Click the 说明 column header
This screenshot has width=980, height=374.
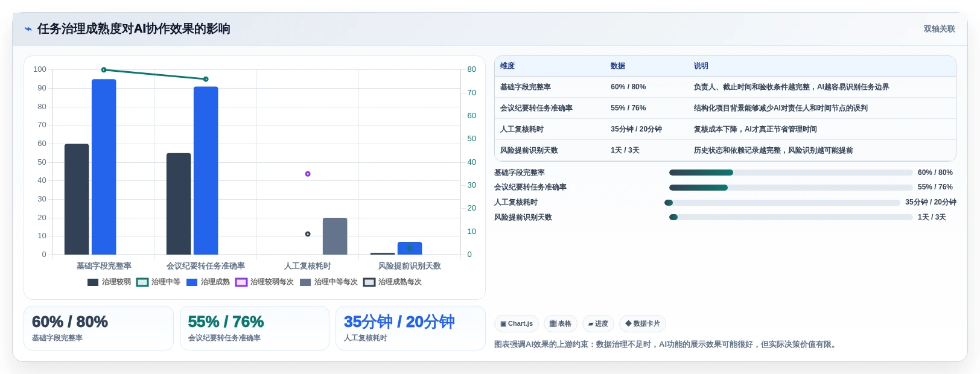click(701, 66)
